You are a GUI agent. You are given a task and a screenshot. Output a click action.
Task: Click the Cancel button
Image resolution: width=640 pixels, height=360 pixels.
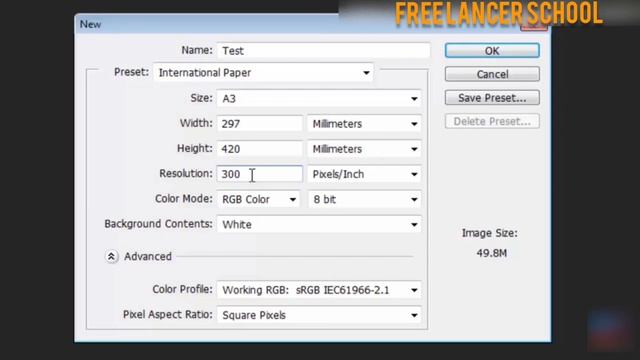[492, 74]
